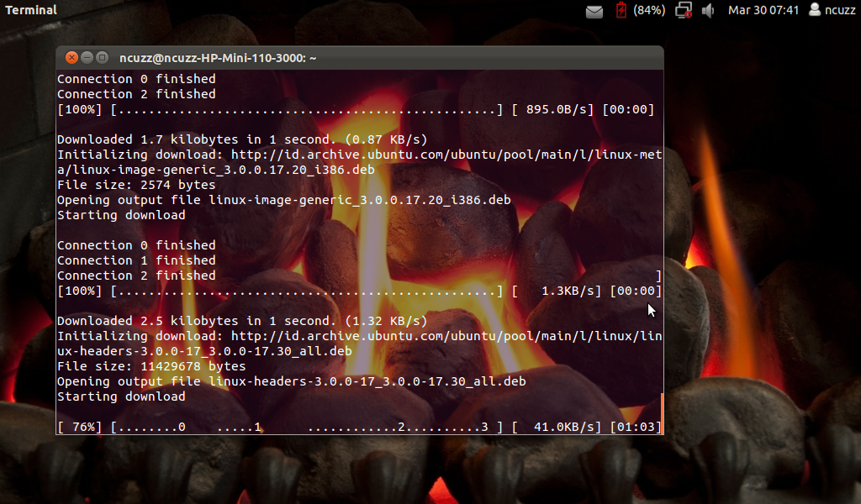
Task: Close the terminal window
Action: (71, 58)
